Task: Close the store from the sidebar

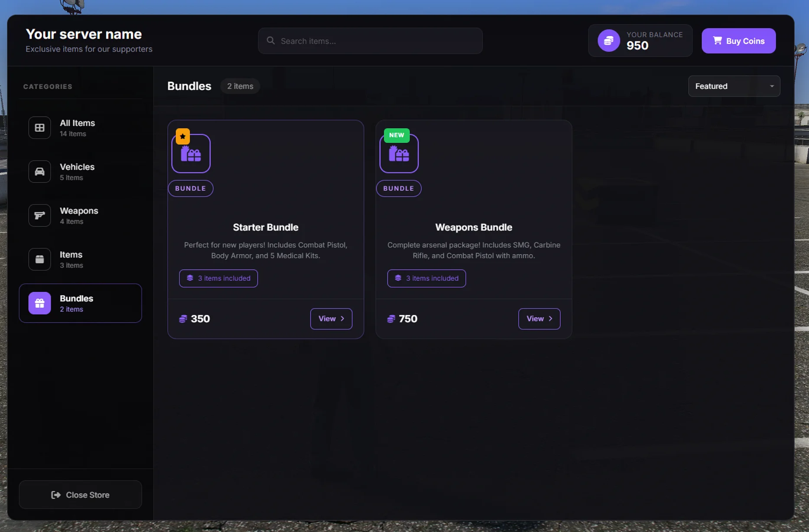Action: 81,495
